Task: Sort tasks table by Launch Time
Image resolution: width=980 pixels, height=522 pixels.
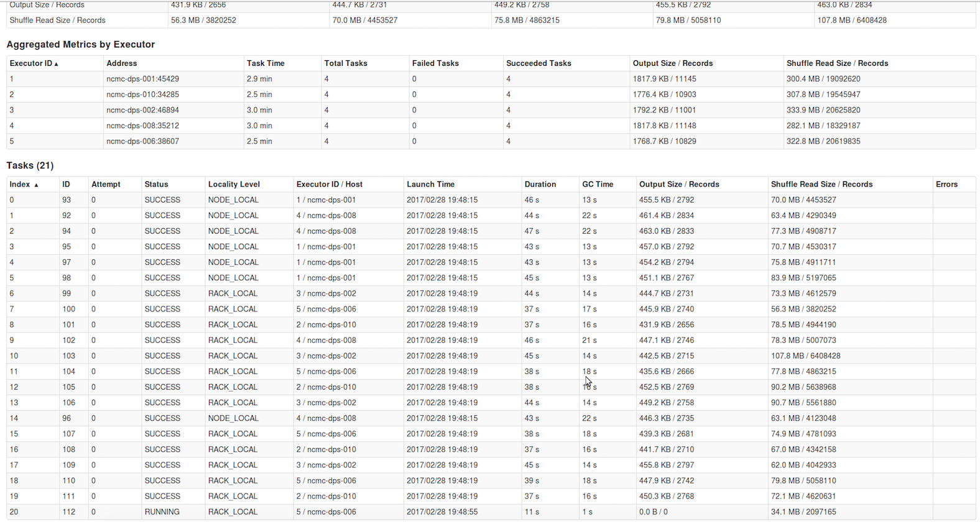Action: pos(430,185)
